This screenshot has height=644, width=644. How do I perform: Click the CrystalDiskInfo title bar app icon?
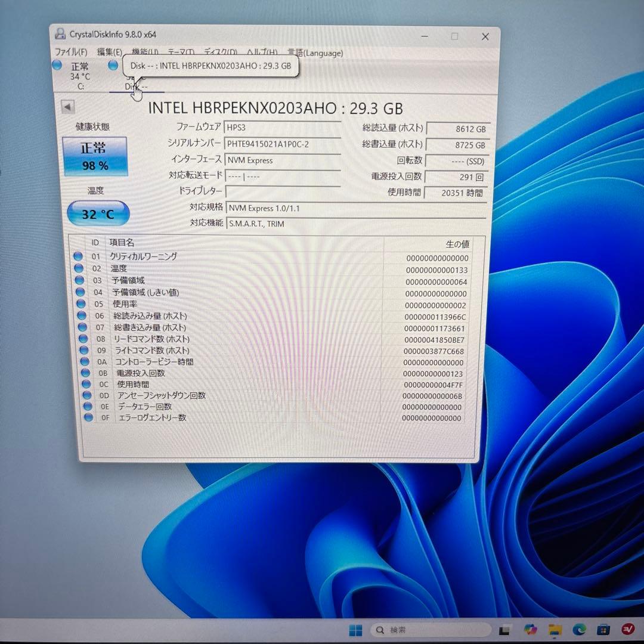[60, 33]
